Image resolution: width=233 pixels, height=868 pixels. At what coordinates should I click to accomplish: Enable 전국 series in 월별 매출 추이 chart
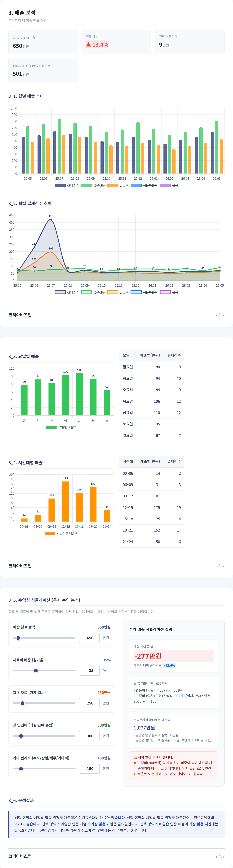169,185
